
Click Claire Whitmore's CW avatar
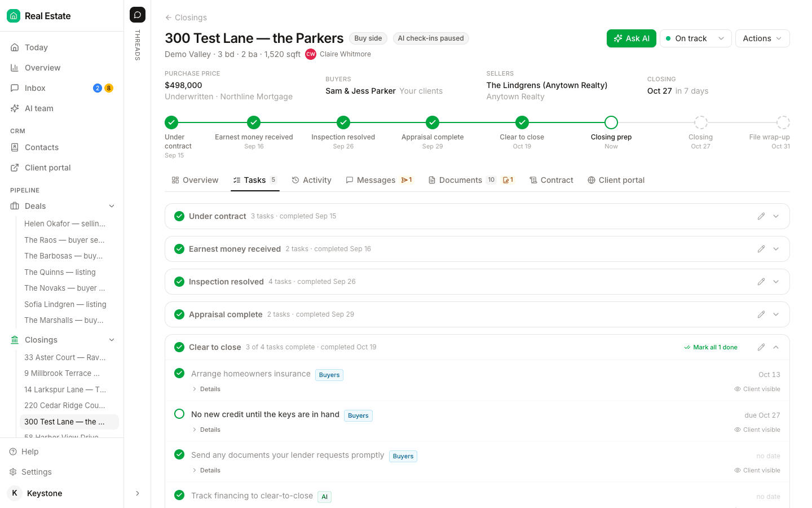pos(311,54)
